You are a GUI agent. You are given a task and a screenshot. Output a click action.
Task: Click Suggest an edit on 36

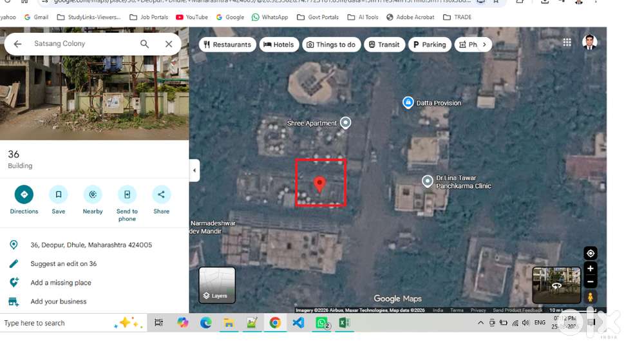coord(64,264)
